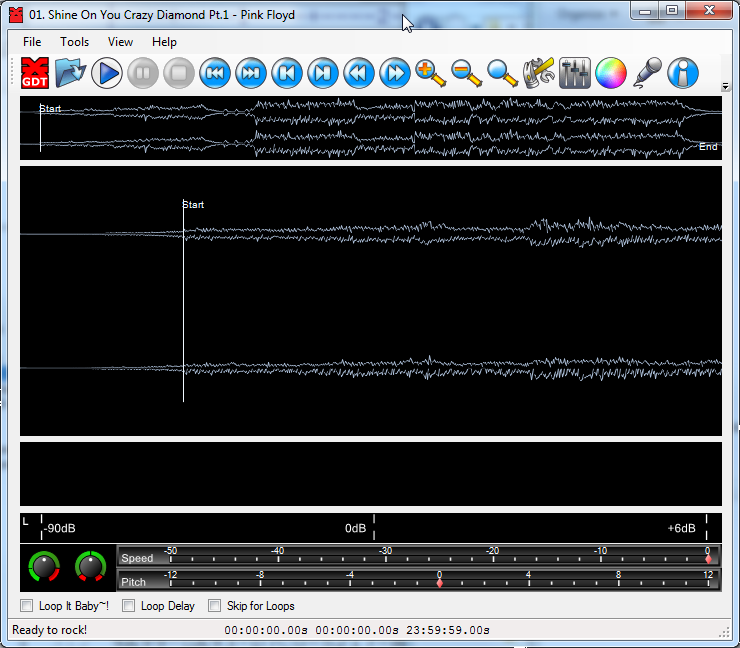
Task: Minimize the Pink Floyd player window
Action: tap(645, 10)
